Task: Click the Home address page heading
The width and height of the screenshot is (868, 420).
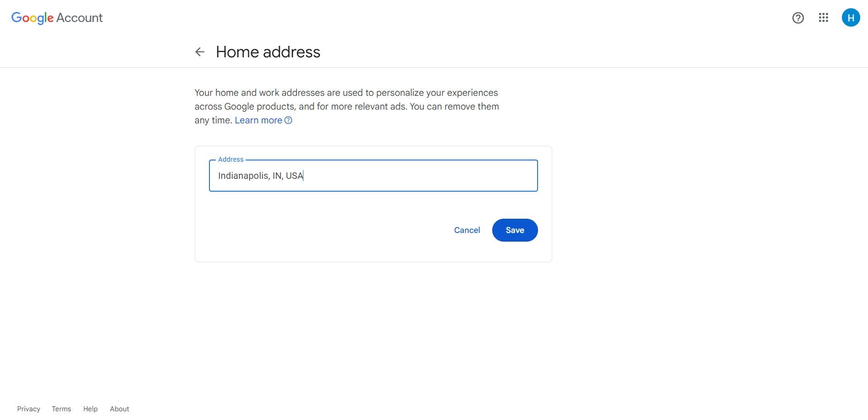Action: (x=268, y=52)
